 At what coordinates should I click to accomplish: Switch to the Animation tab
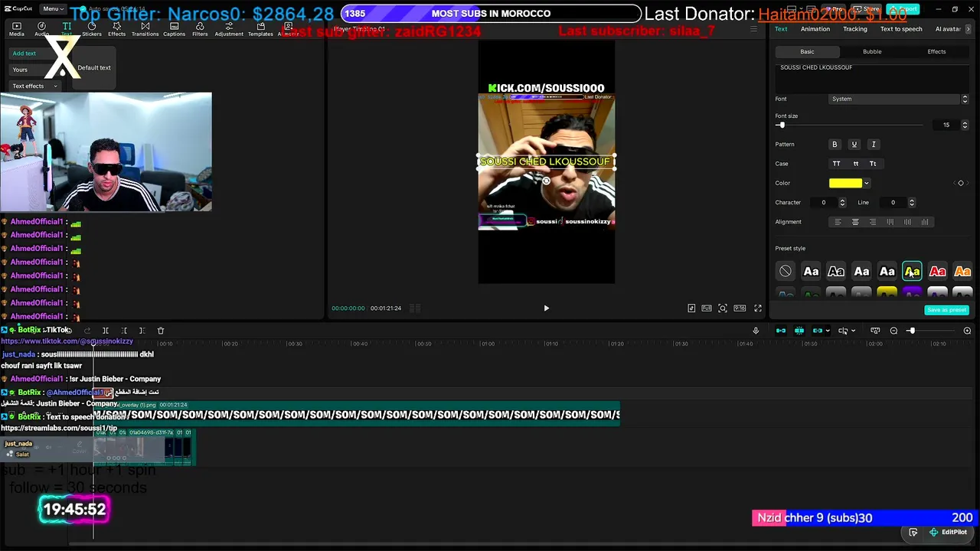click(x=815, y=29)
